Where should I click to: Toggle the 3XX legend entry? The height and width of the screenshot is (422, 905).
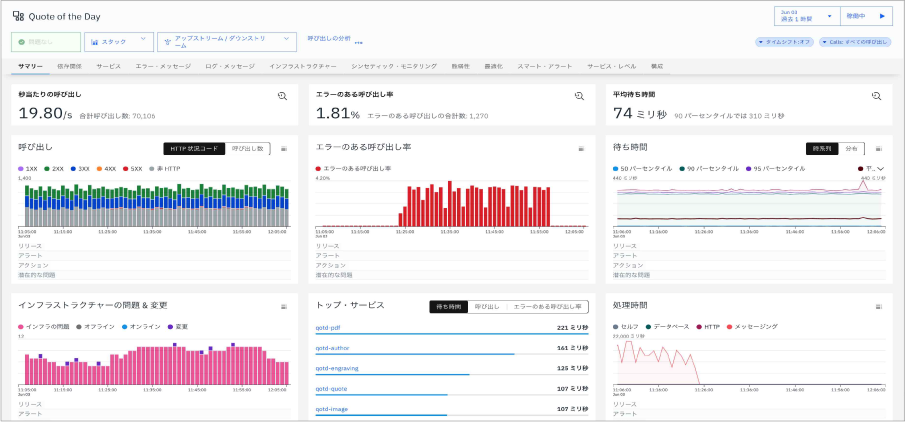(80, 169)
